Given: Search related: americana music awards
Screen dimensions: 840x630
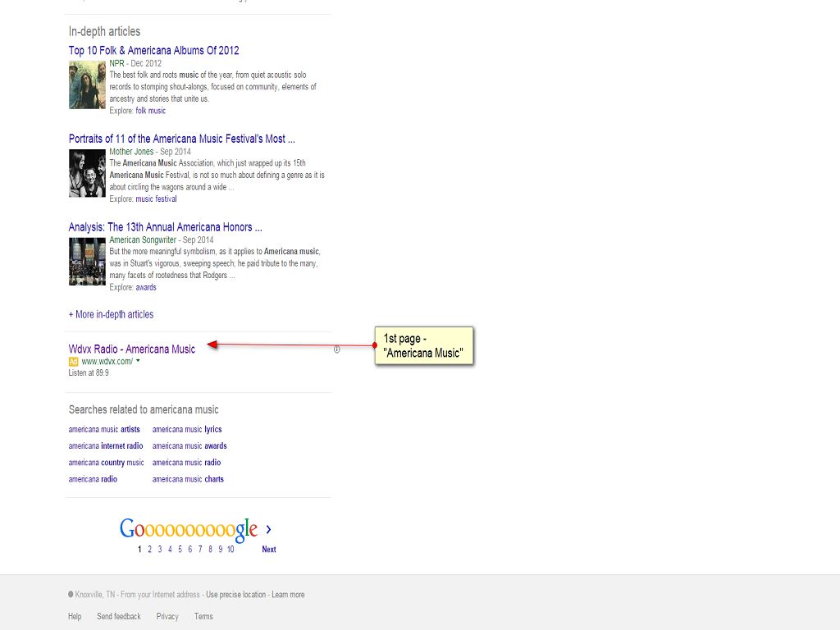Looking at the screenshot, I should click(x=189, y=446).
